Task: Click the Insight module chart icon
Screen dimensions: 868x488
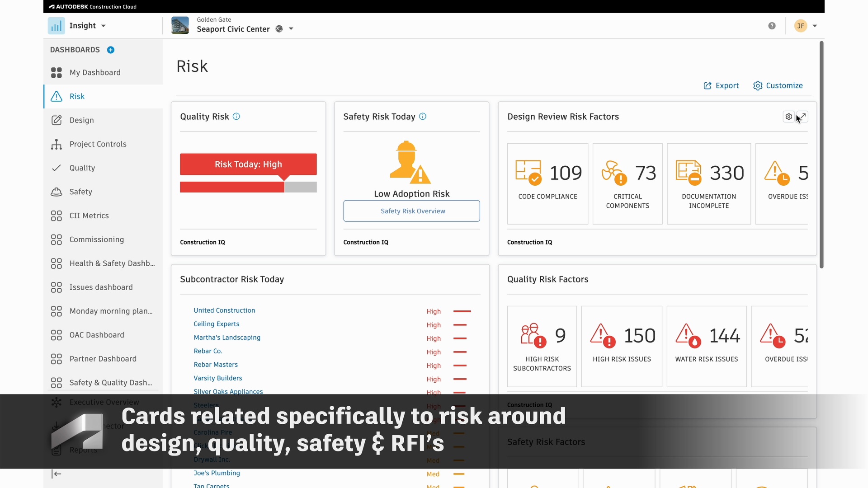Action: pyautogui.click(x=57, y=26)
